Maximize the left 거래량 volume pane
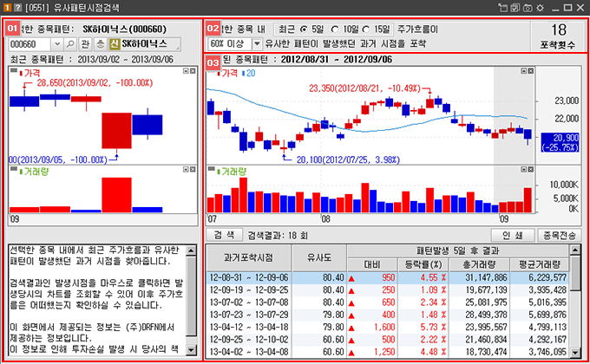 186,170
